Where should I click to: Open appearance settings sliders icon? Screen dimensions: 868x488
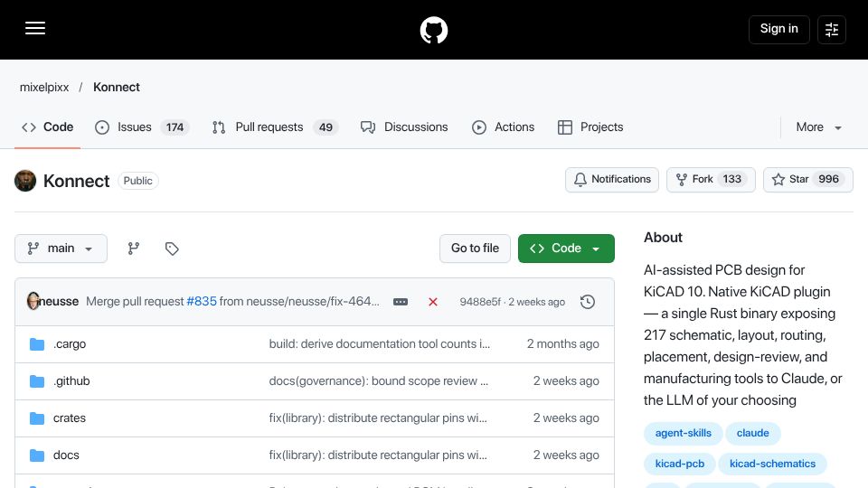click(832, 29)
